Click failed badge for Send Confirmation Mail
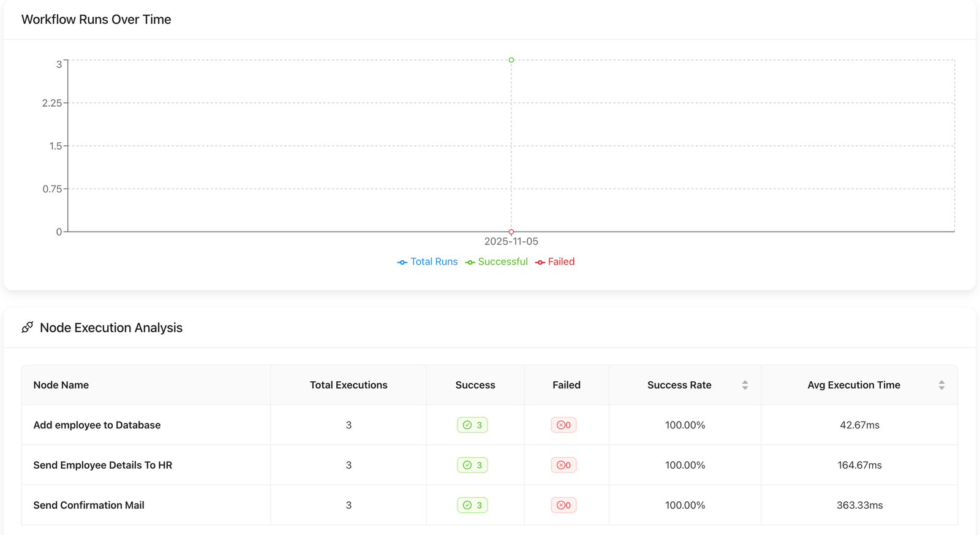This screenshot has width=980, height=535. pos(563,506)
